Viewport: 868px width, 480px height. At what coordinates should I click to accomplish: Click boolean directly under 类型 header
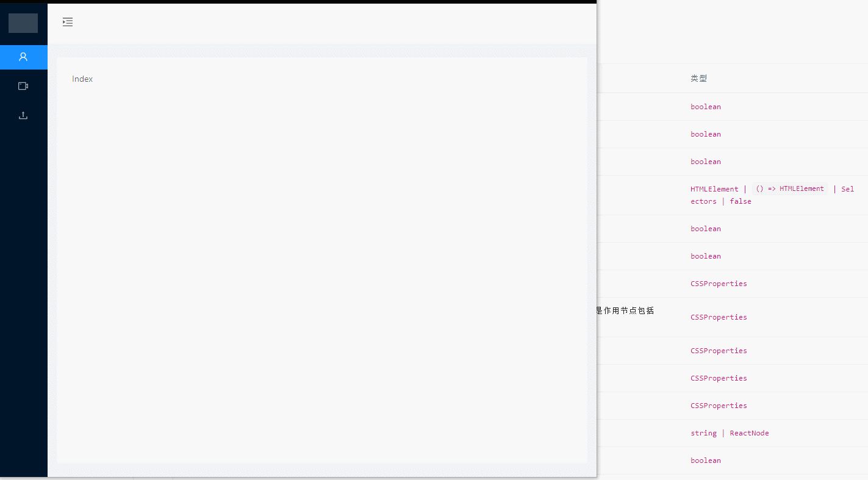point(706,107)
